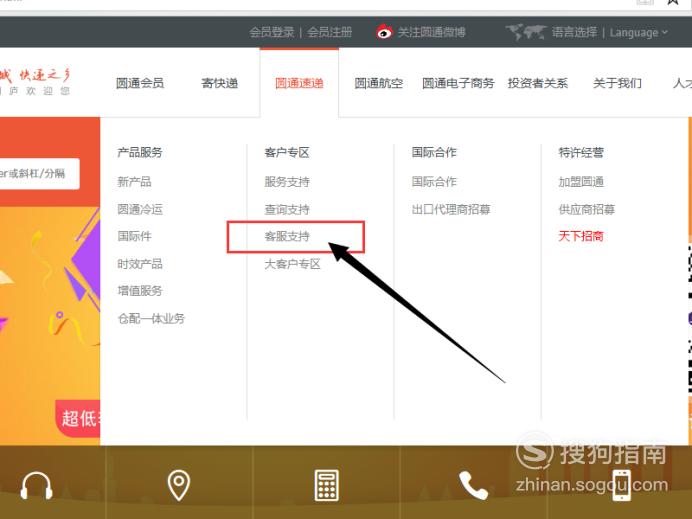Select 服务支持 submenu item
This screenshot has height=519, width=692.
click(x=287, y=182)
